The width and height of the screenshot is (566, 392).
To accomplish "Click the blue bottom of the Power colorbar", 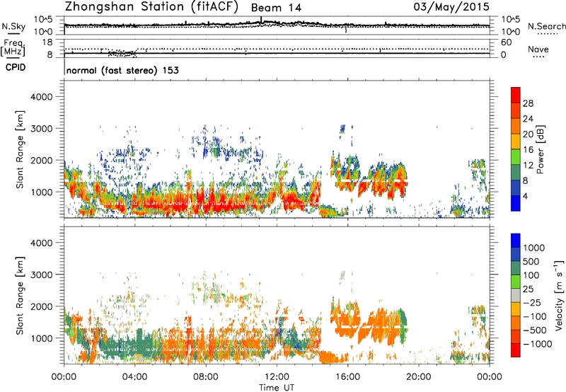I will click(x=516, y=203).
